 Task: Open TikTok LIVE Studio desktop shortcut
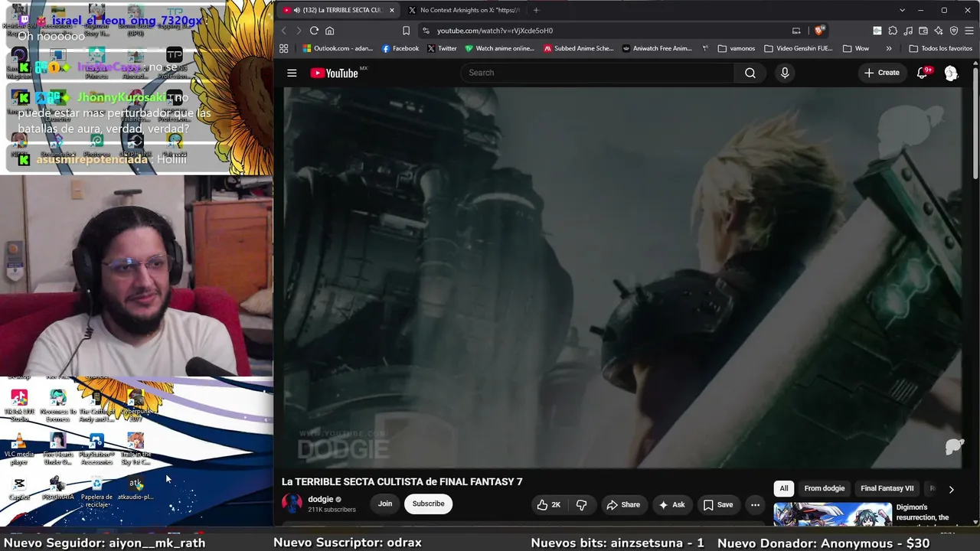[19, 406]
